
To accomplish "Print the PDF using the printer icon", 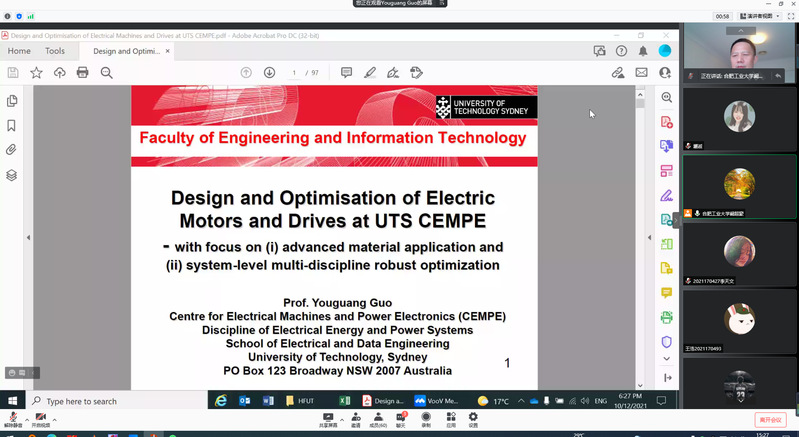I will [x=83, y=73].
